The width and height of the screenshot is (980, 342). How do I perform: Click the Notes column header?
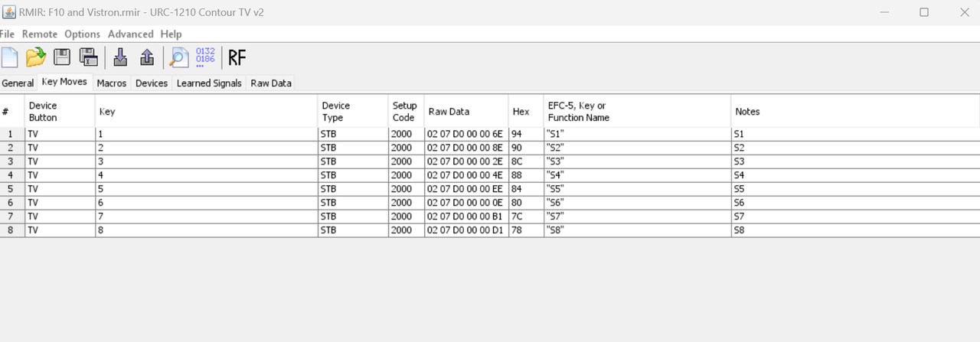point(855,112)
